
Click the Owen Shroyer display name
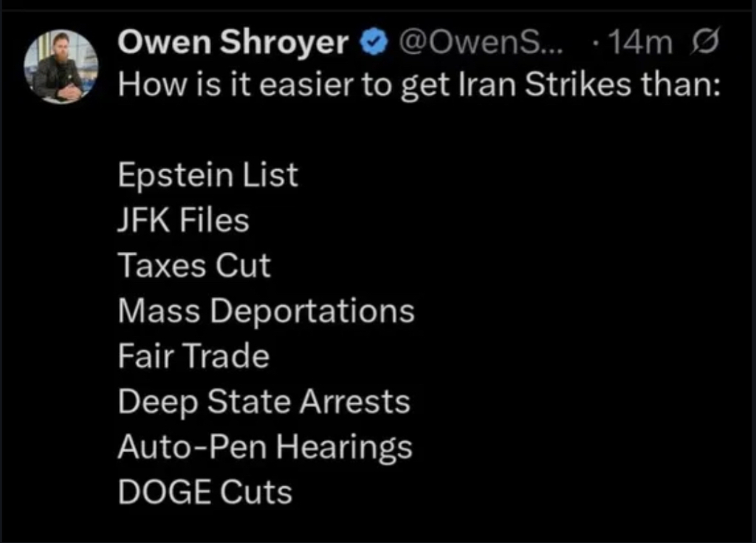[x=233, y=44]
